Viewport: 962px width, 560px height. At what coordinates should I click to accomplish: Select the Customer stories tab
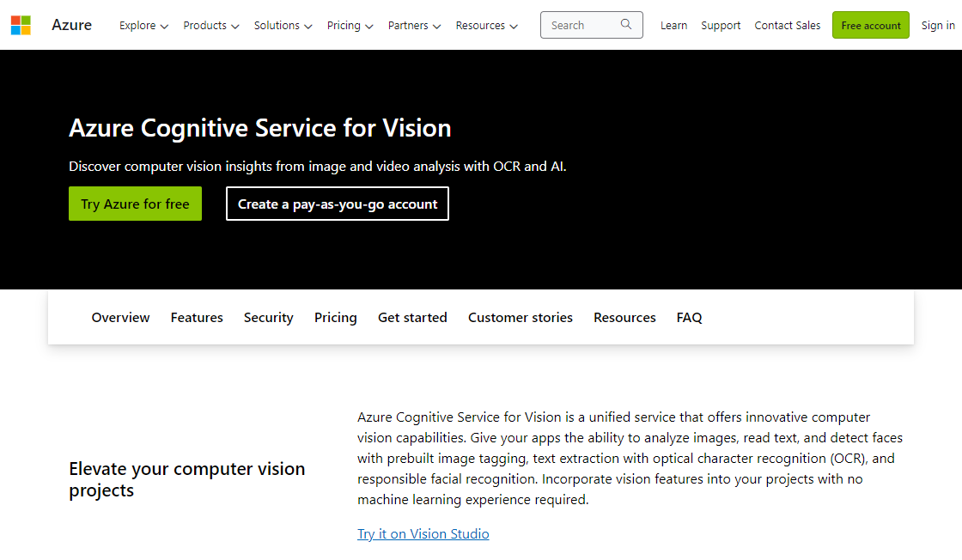[520, 318]
